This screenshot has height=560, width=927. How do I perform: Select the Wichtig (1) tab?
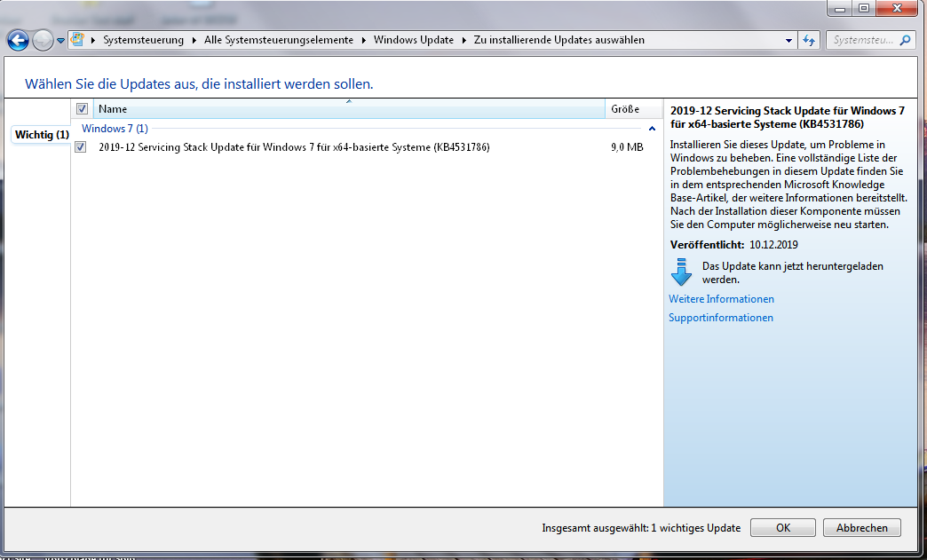[x=42, y=135]
